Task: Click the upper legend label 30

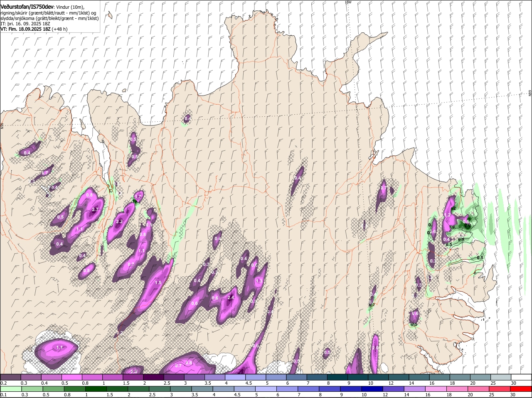Action: [513, 383]
